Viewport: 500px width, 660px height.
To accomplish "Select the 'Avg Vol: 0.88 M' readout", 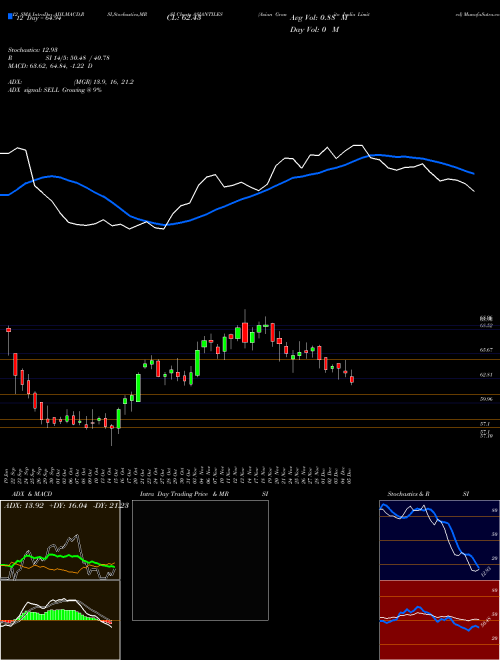I will 318,18.
